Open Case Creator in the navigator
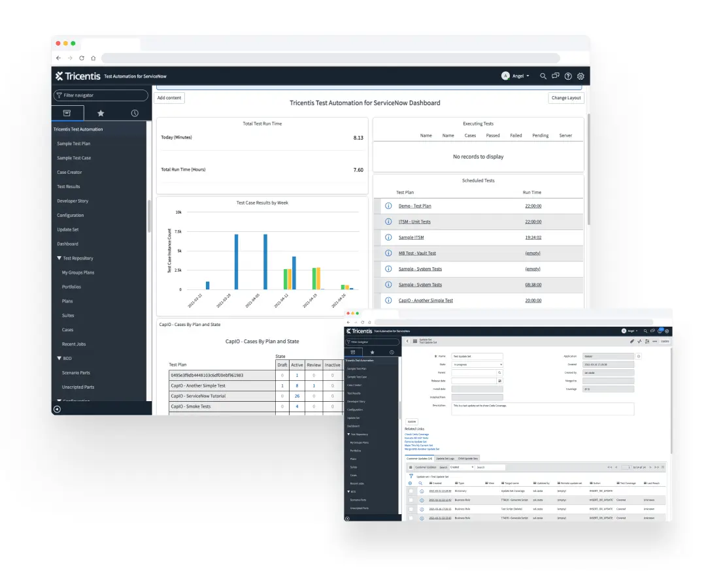The height and width of the screenshot is (588, 706). pyautogui.click(x=69, y=172)
